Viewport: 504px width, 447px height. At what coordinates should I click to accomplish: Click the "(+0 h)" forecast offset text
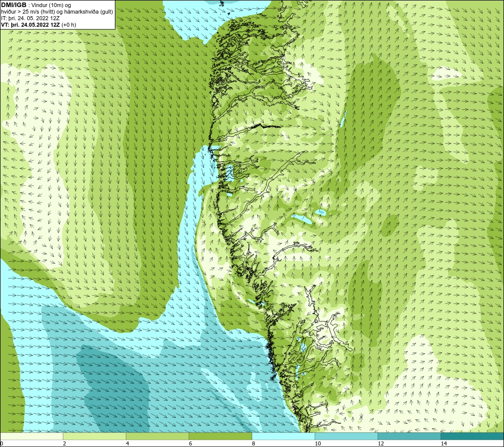[x=69, y=25]
